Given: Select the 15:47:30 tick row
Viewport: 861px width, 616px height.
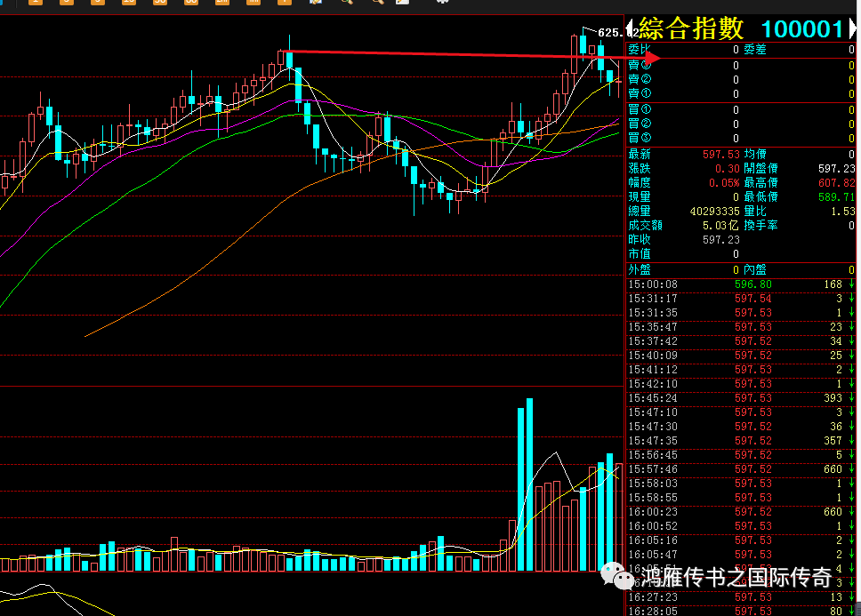Looking at the screenshot, I should [741, 427].
